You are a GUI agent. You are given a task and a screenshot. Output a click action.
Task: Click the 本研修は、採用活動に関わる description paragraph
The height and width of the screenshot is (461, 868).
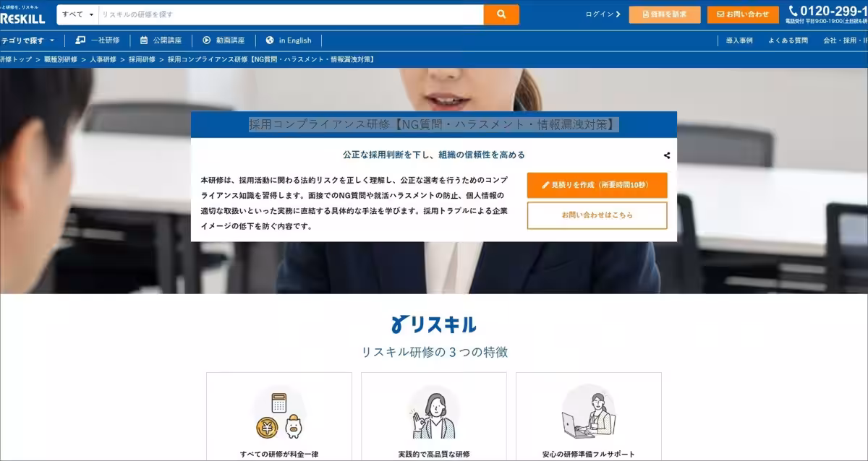(354, 202)
